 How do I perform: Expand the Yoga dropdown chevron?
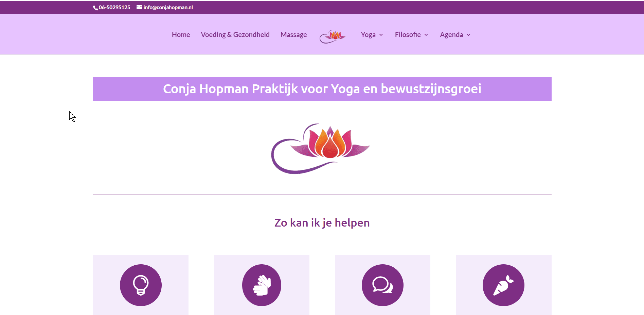pyautogui.click(x=381, y=35)
